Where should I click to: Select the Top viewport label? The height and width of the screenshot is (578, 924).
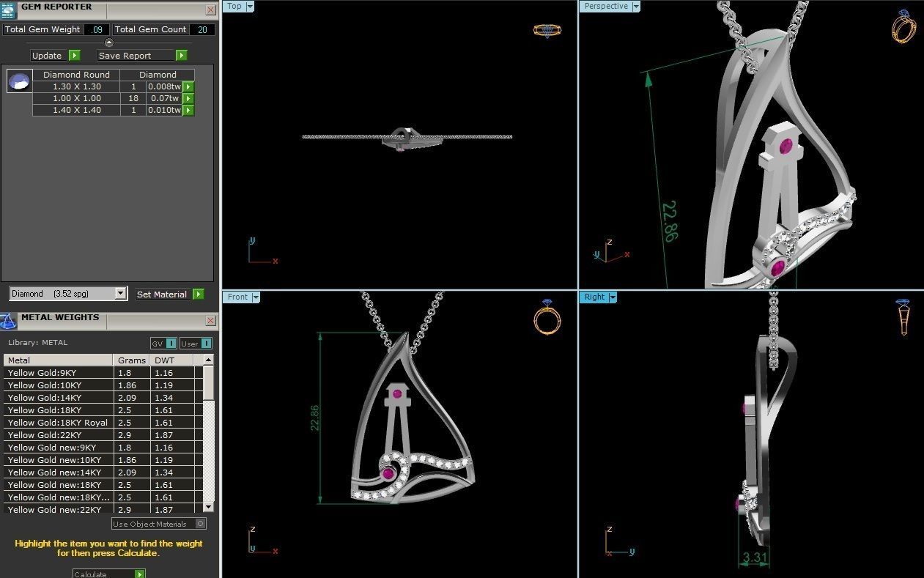pos(234,7)
